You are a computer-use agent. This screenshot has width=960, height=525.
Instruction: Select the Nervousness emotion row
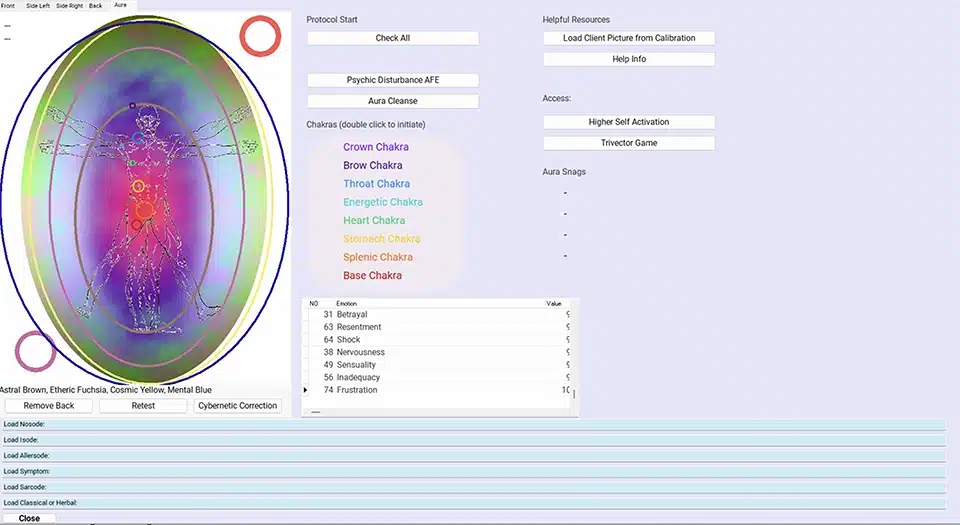click(x=437, y=352)
